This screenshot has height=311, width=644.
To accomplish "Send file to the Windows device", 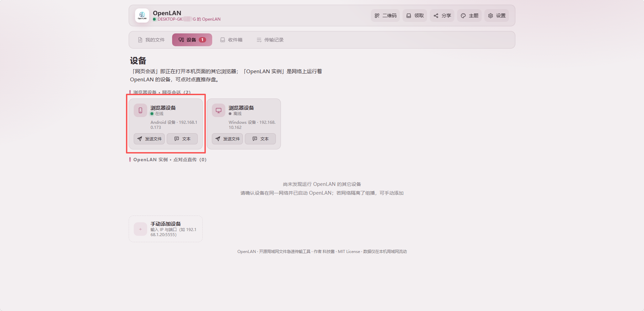I will coord(227,139).
